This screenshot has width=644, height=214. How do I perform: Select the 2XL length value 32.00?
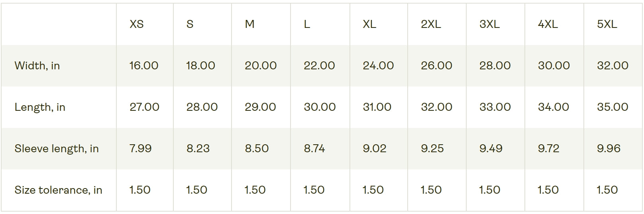coord(436,107)
